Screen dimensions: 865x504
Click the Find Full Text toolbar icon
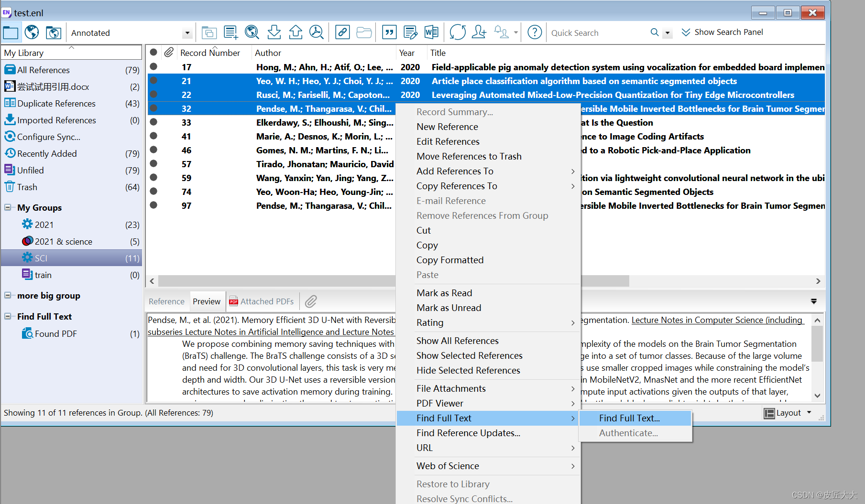(317, 32)
